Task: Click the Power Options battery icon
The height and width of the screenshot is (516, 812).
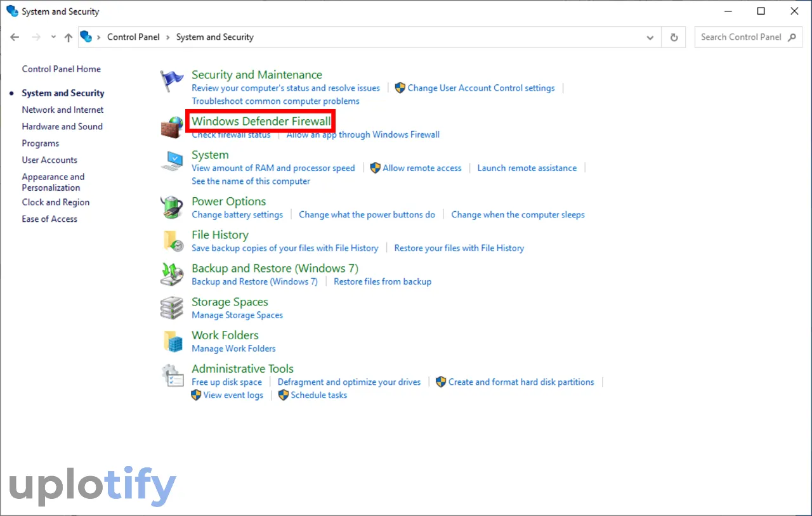Action: click(171, 207)
